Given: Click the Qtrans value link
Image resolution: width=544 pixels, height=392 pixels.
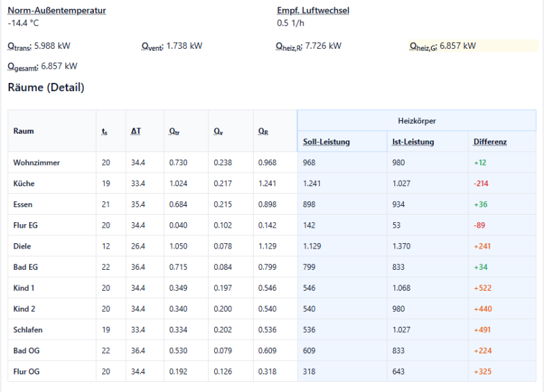Looking at the screenshot, I should (x=41, y=46).
